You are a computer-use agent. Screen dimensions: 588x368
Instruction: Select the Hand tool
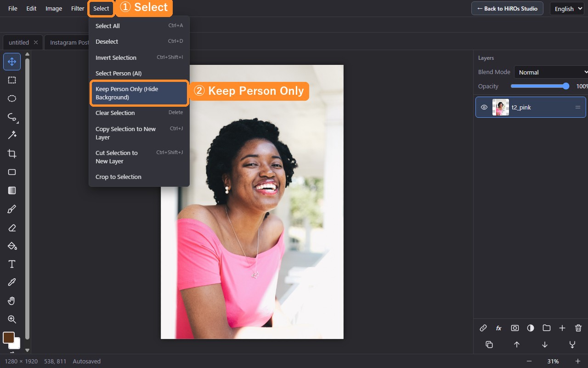pyautogui.click(x=12, y=301)
